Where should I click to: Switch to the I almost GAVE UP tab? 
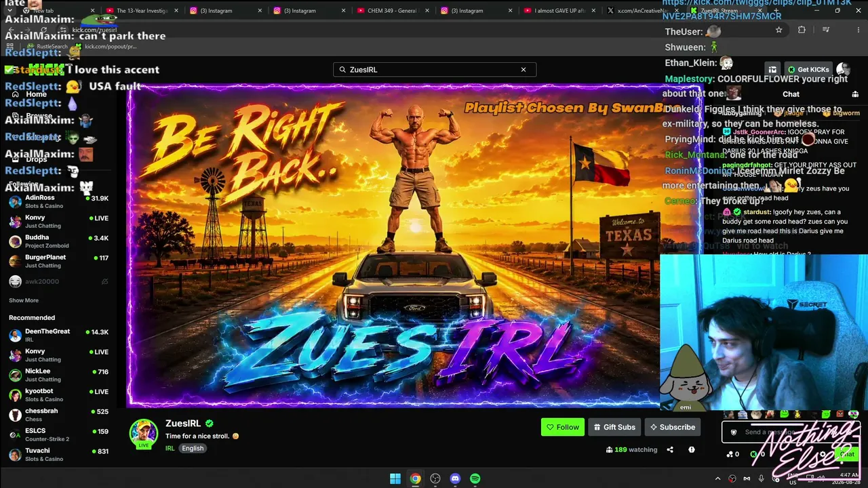pos(560,11)
